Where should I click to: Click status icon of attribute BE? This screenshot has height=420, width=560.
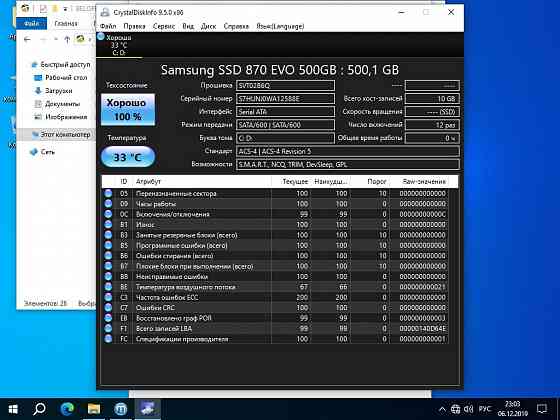coord(108,287)
